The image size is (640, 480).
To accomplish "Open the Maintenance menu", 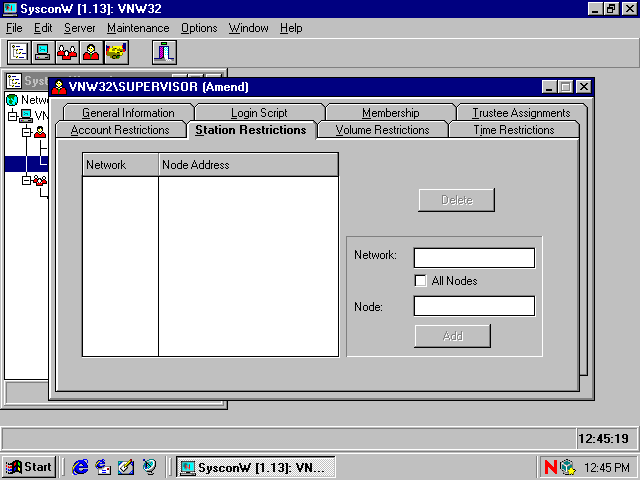I will (x=138, y=28).
